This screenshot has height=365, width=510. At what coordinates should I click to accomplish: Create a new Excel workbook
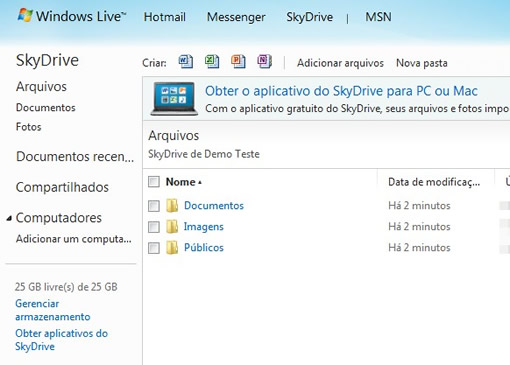coord(212,62)
